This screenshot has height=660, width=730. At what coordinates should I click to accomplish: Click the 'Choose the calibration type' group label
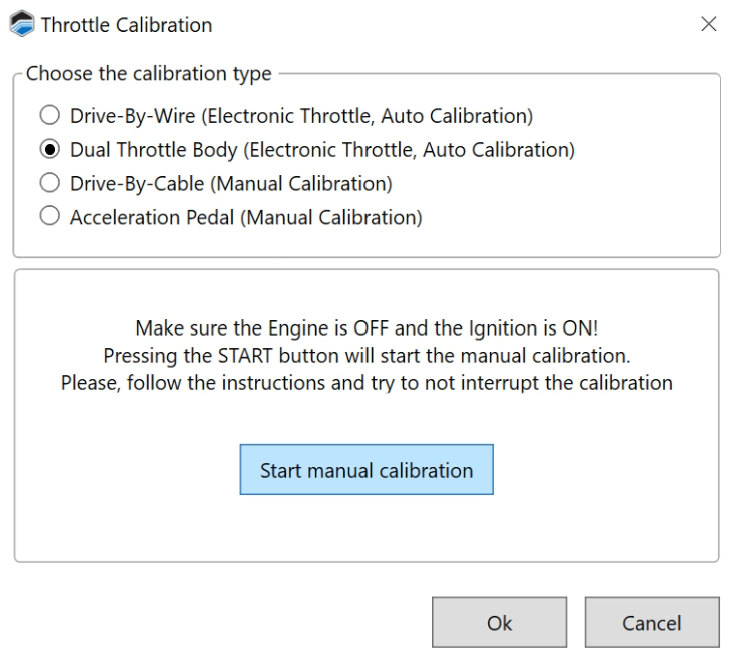pyautogui.click(x=148, y=74)
